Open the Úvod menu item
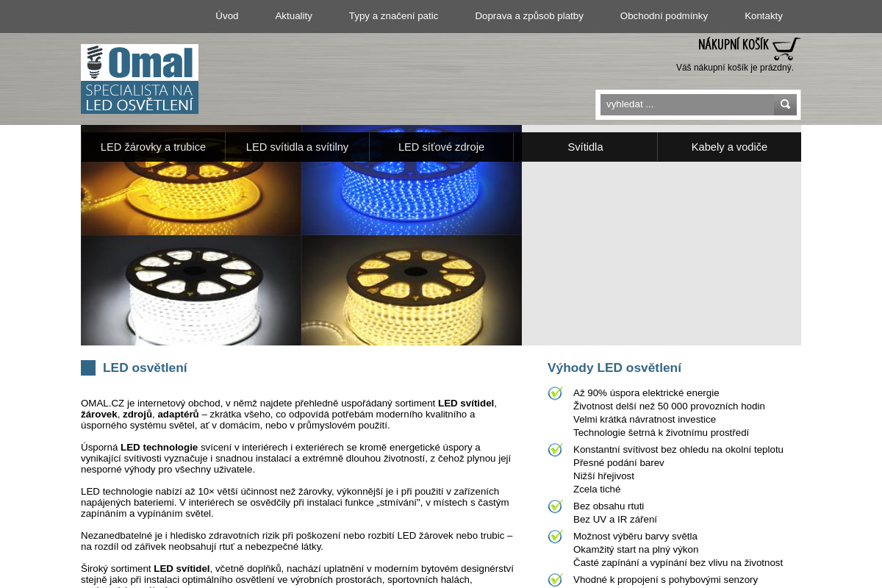The image size is (882, 588). [226, 16]
